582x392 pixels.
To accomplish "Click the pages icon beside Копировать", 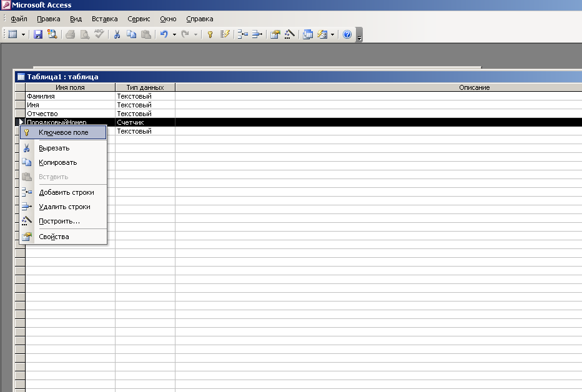I will (x=27, y=162).
